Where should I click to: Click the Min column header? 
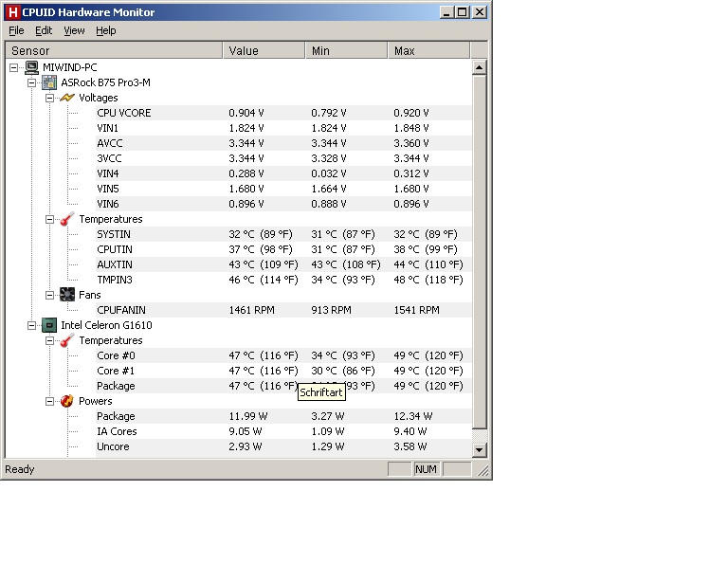[346, 50]
